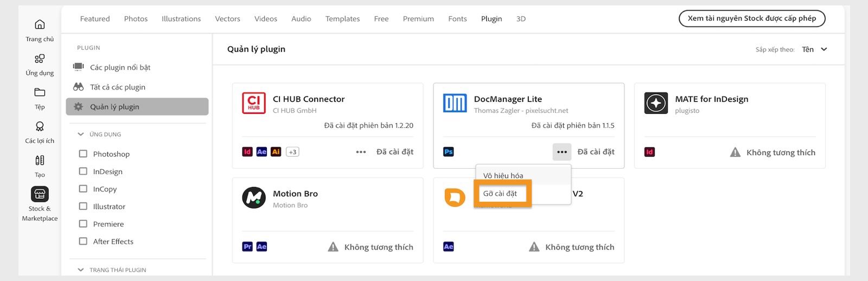This screenshot has width=868, height=281.
Task: Open Ứng dụng apps icon
Action: point(40,59)
